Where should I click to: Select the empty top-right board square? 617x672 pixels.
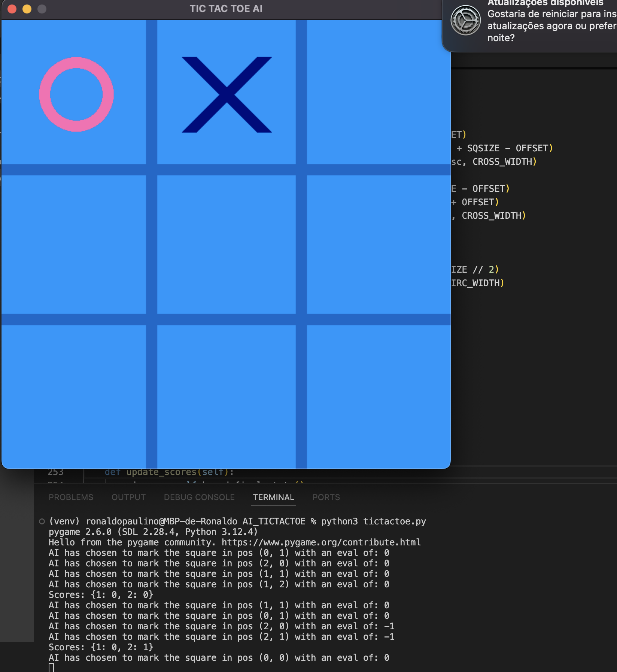[379, 92]
